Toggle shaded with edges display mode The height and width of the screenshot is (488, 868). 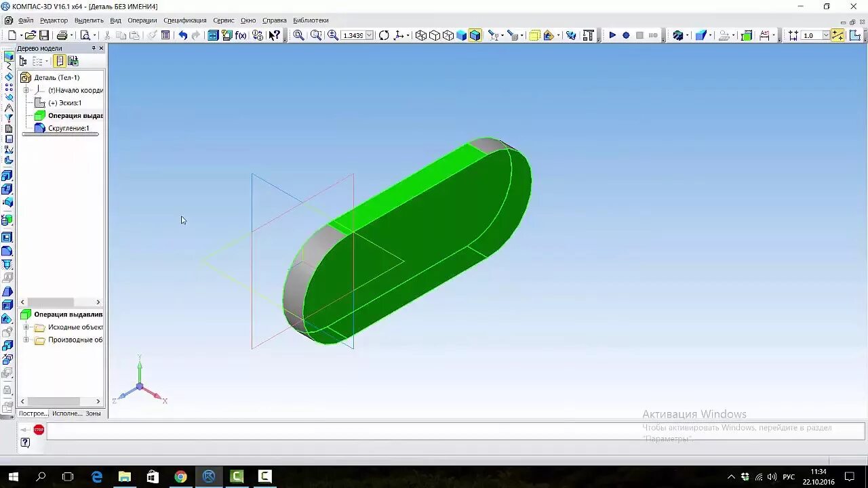(x=475, y=35)
